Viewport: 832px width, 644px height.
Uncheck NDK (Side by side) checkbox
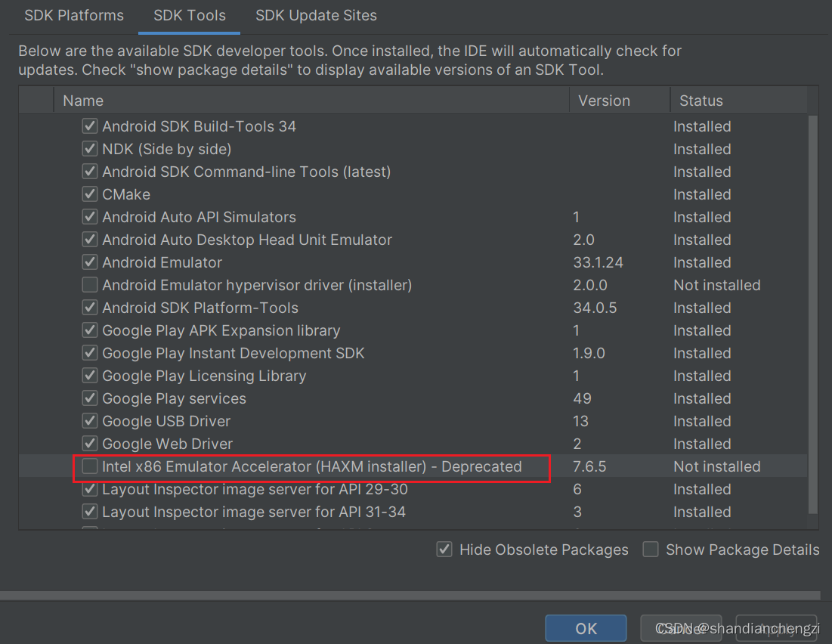[x=90, y=149]
